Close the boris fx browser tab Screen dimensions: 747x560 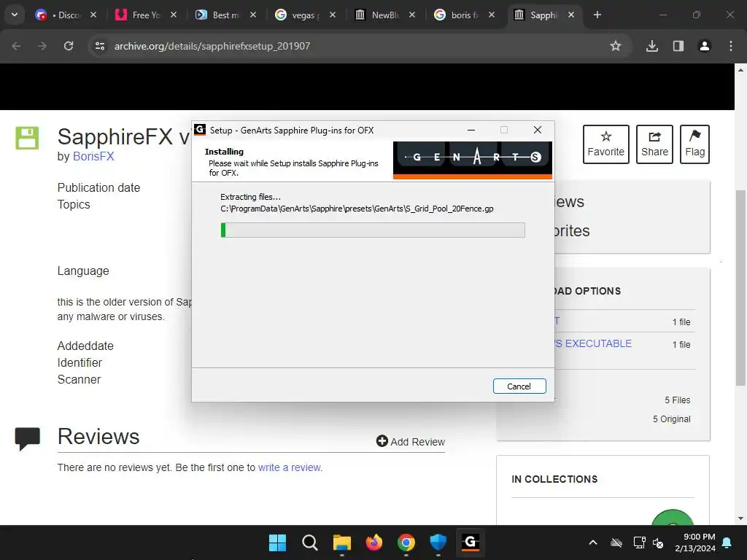(492, 15)
